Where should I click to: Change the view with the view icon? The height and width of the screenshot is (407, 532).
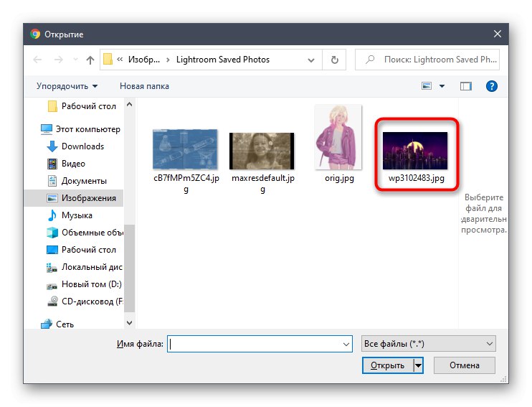point(427,86)
